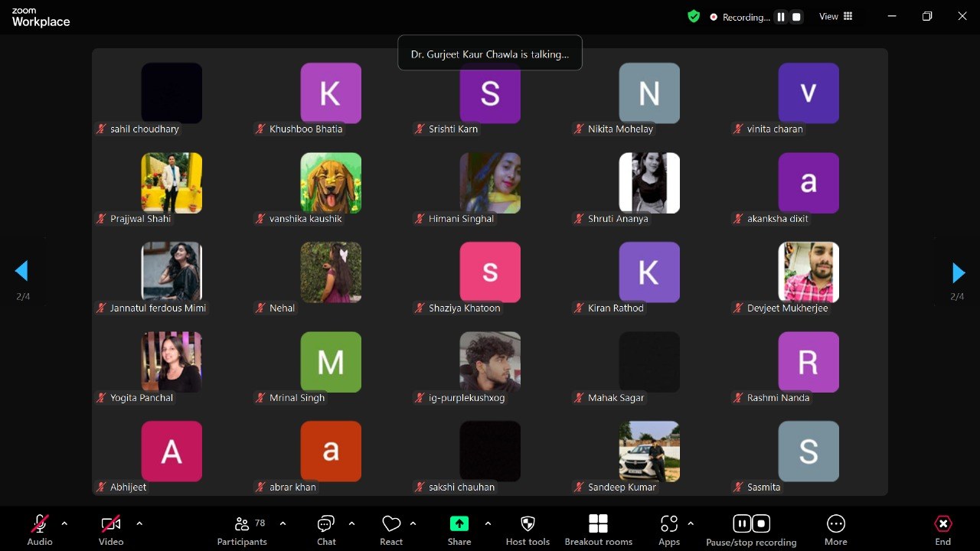The width and height of the screenshot is (980, 551).
Task: Open the More options menu
Action: 836,530
